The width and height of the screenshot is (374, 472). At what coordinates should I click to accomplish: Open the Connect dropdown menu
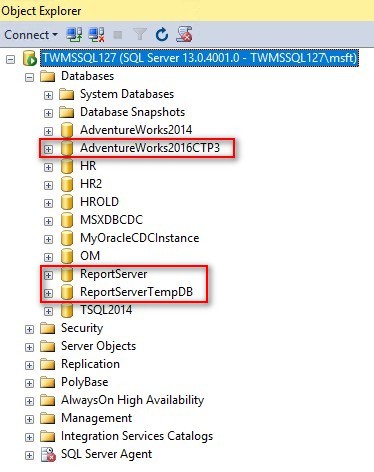point(31,35)
